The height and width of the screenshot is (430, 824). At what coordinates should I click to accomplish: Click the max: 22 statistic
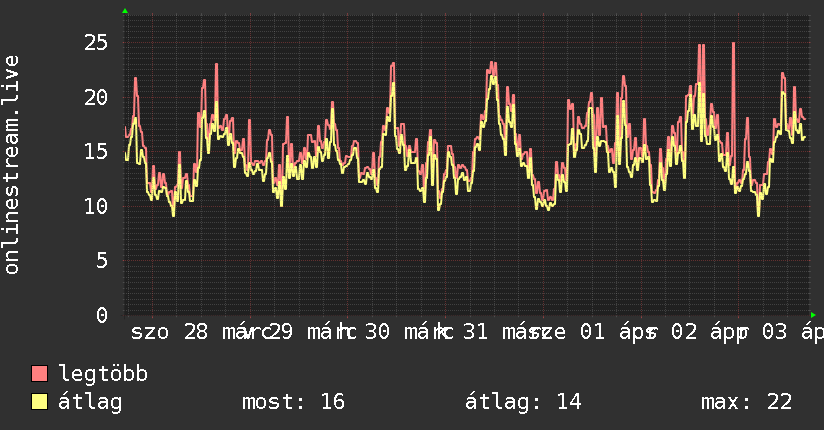click(746, 402)
